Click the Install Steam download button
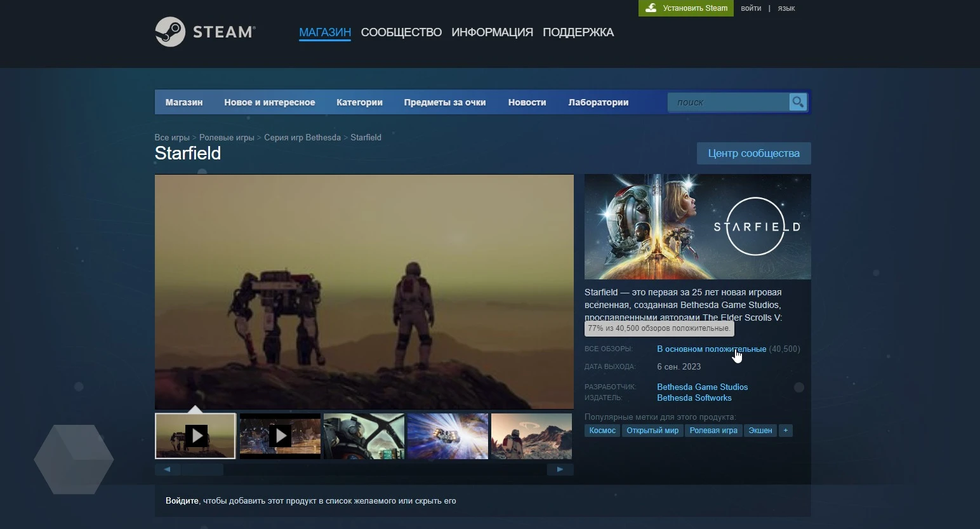This screenshot has height=529, width=980. (686, 8)
